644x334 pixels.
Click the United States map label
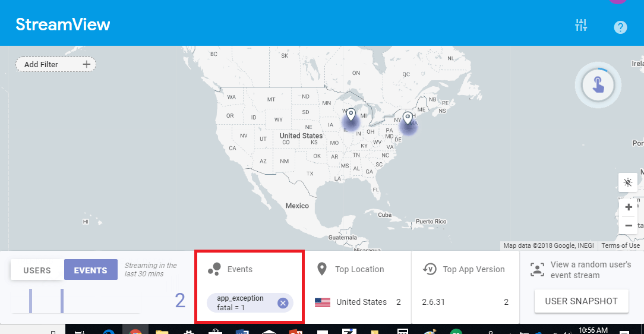point(301,136)
